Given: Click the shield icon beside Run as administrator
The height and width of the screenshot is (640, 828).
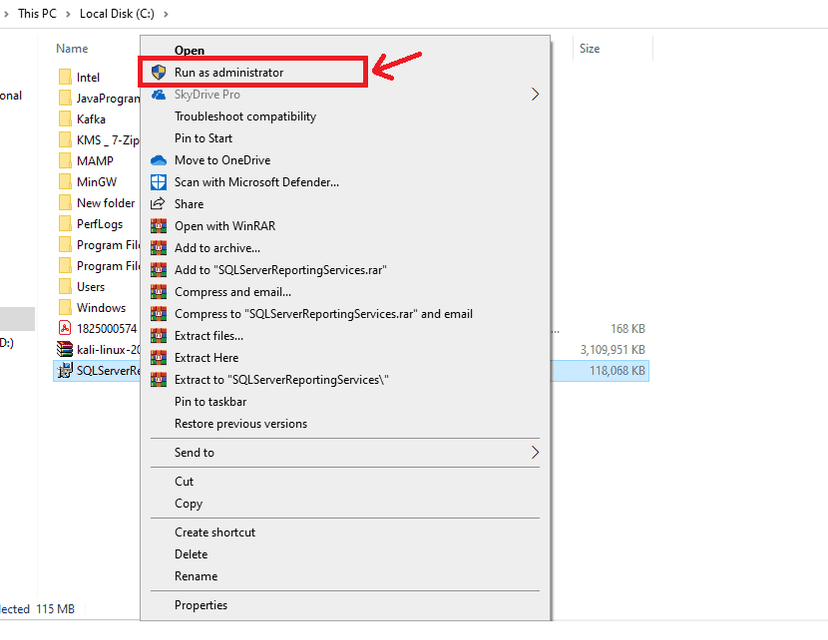Looking at the screenshot, I should (x=157, y=72).
